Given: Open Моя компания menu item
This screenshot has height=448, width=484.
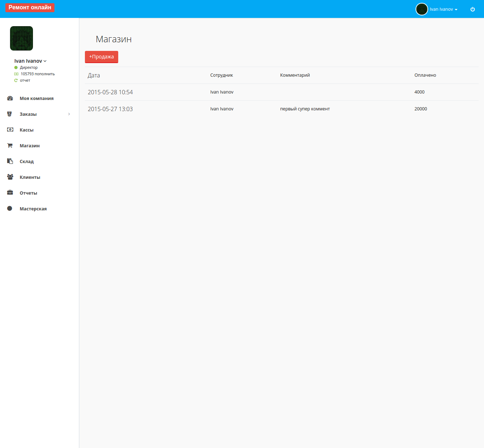Looking at the screenshot, I should (x=37, y=98).
